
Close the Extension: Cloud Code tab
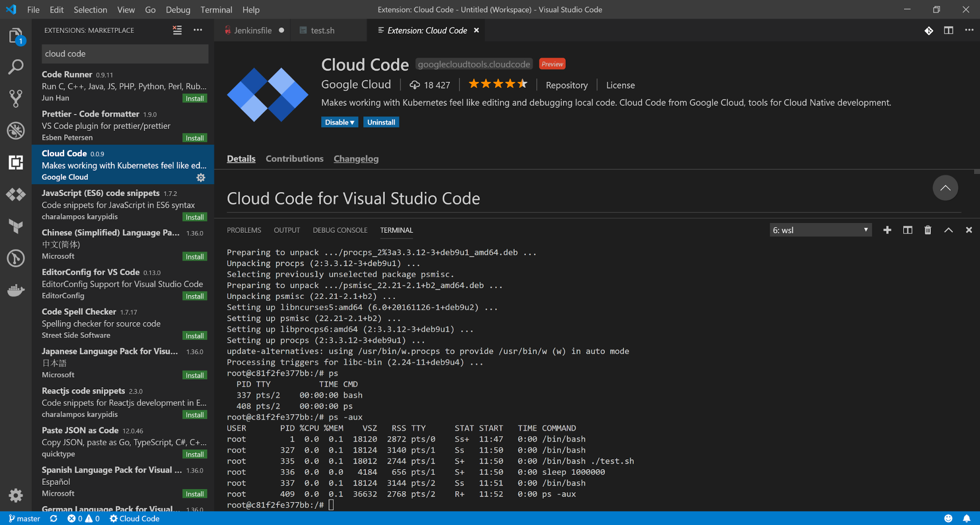(x=476, y=30)
